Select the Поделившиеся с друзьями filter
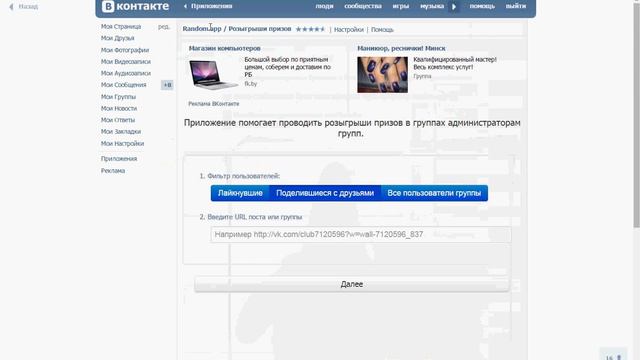The height and width of the screenshot is (360, 640). point(325,193)
